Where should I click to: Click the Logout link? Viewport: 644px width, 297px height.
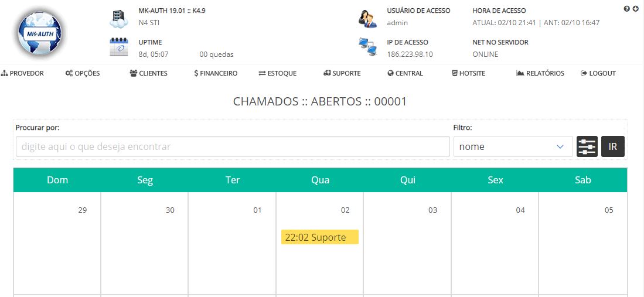coord(598,73)
